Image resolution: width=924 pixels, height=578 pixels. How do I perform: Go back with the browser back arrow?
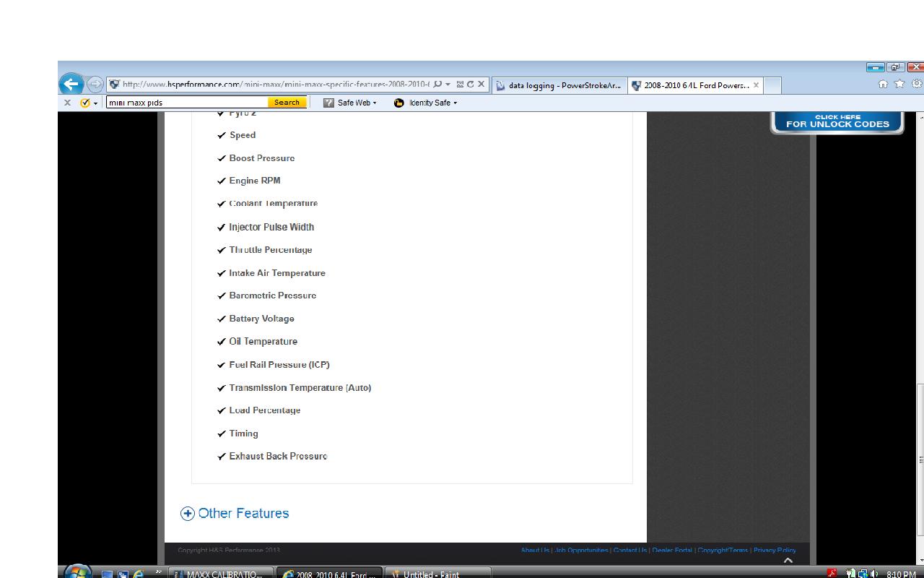coord(71,84)
